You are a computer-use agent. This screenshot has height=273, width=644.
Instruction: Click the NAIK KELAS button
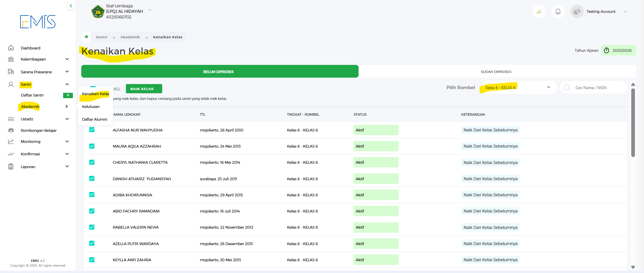[x=144, y=89]
